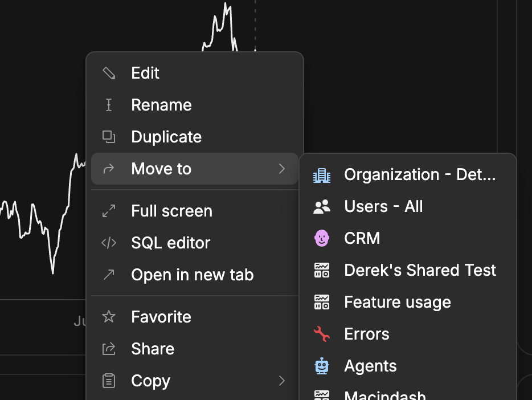Choose the Users - All dashboard
The height and width of the screenshot is (400, 532).
383,206
